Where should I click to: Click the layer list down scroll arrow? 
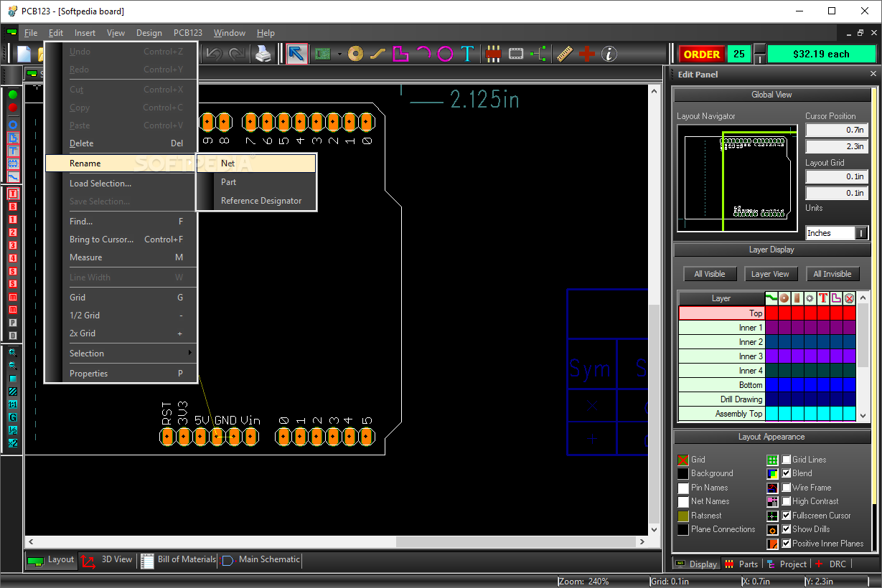tap(863, 416)
